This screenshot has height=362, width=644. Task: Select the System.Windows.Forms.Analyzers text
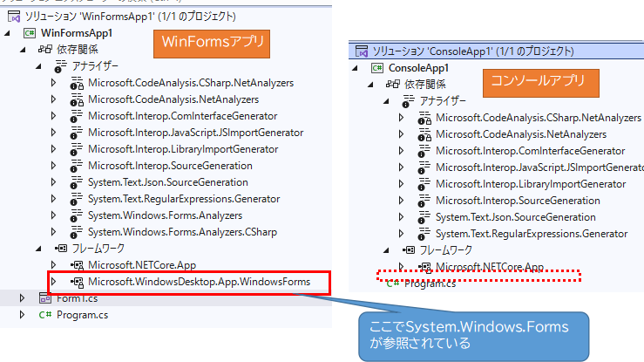tap(165, 215)
